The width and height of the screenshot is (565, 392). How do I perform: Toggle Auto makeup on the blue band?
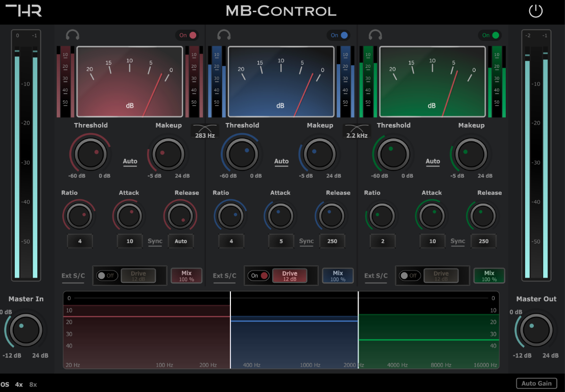pyautogui.click(x=281, y=162)
